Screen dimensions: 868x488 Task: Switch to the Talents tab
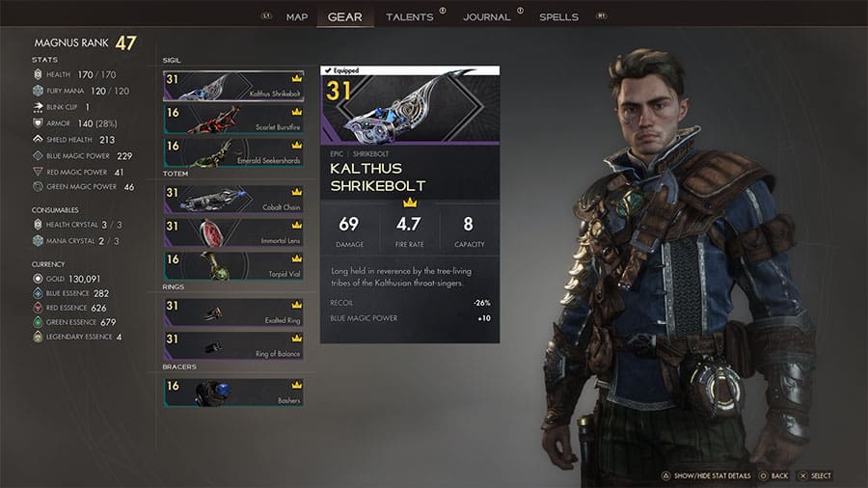pyautogui.click(x=410, y=17)
